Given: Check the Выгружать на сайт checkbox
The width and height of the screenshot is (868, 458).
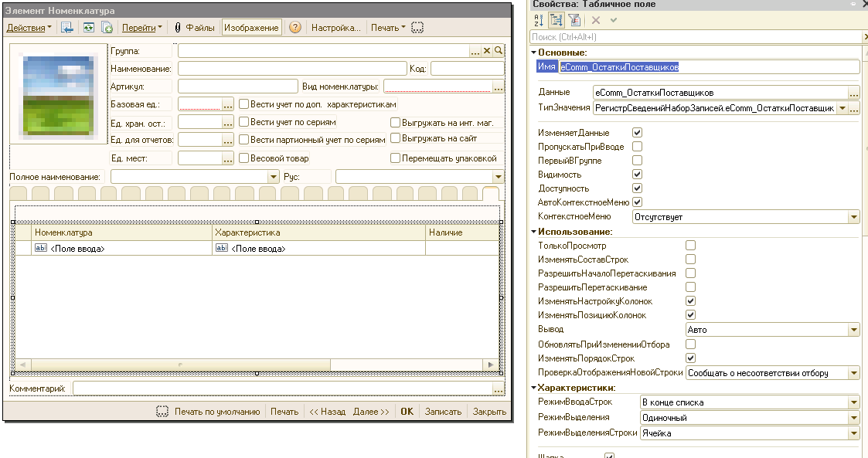Looking at the screenshot, I should click(395, 139).
